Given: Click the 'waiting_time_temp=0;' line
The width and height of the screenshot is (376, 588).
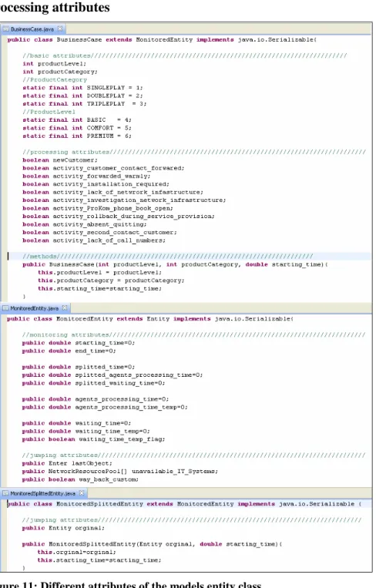Looking at the screenshot, I should [x=86, y=432].
